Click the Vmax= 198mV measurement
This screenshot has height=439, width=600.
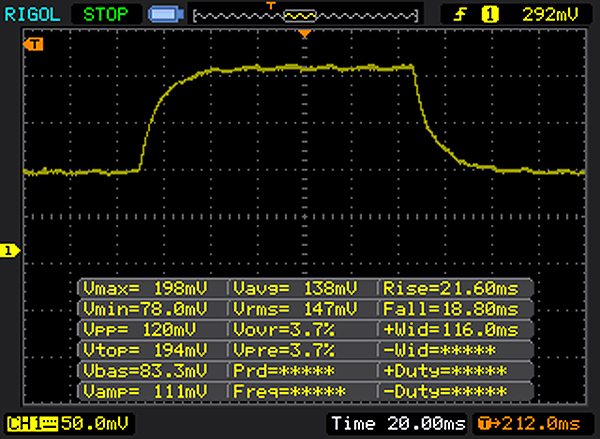pyautogui.click(x=145, y=288)
